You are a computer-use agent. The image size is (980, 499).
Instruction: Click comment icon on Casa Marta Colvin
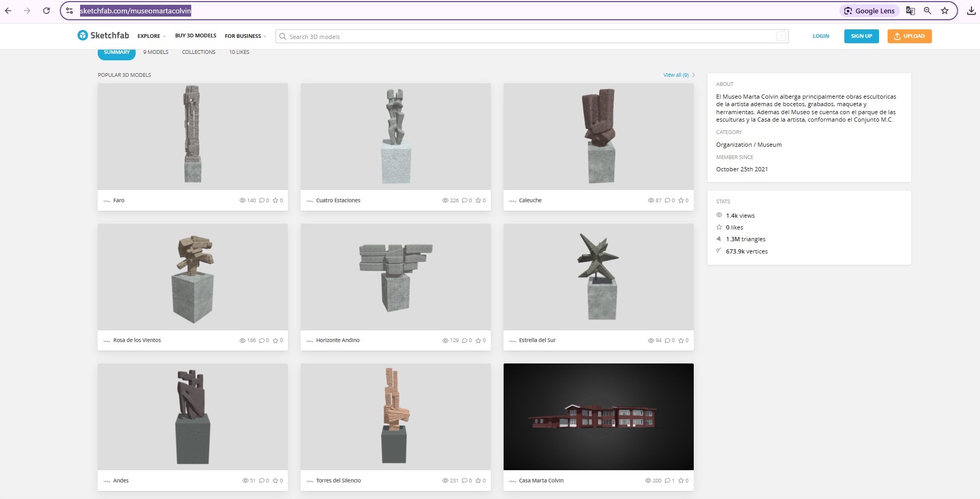[668, 481]
